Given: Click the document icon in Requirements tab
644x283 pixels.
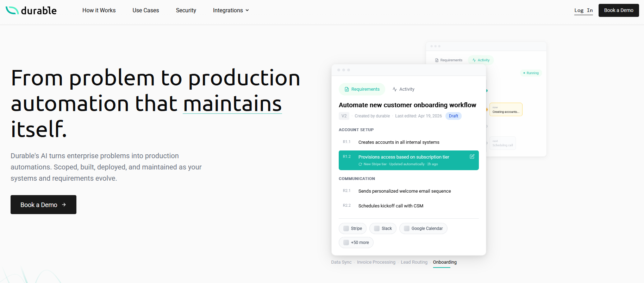Looking at the screenshot, I should 346,89.
